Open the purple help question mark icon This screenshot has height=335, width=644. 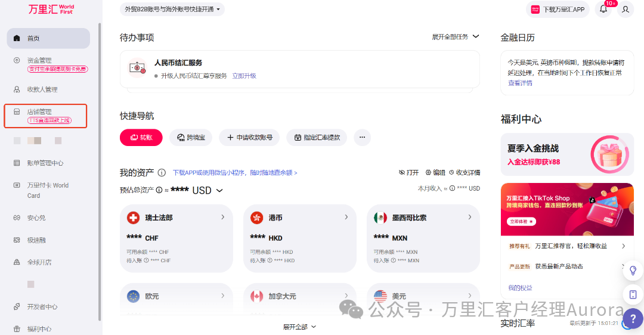tap(633, 318)
